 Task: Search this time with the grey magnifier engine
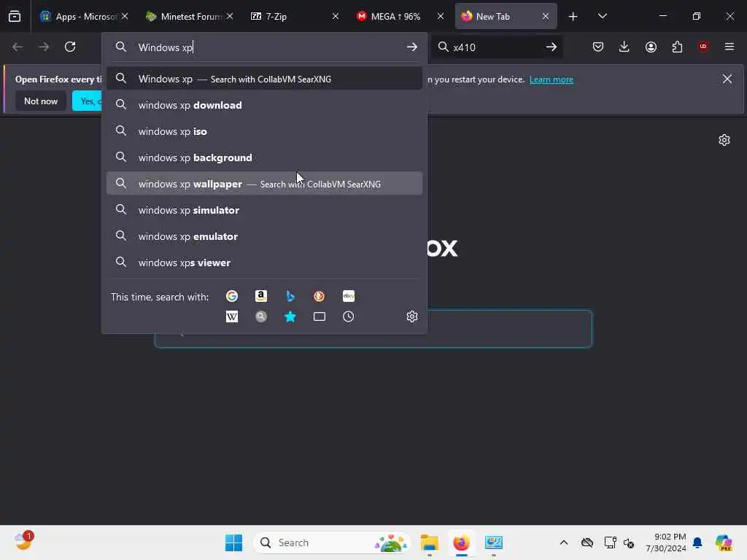pyautogui.click(x=261, y=316)
